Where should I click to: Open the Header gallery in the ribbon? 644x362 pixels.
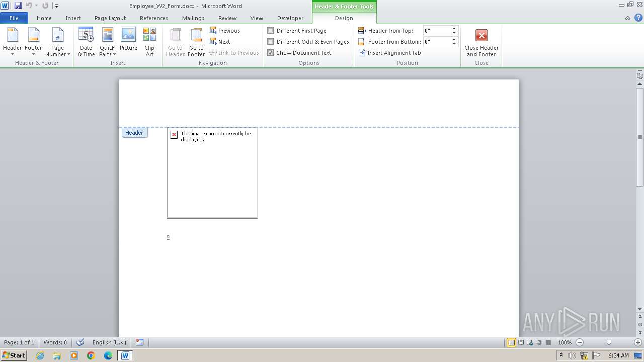click(x=13, y=42)
